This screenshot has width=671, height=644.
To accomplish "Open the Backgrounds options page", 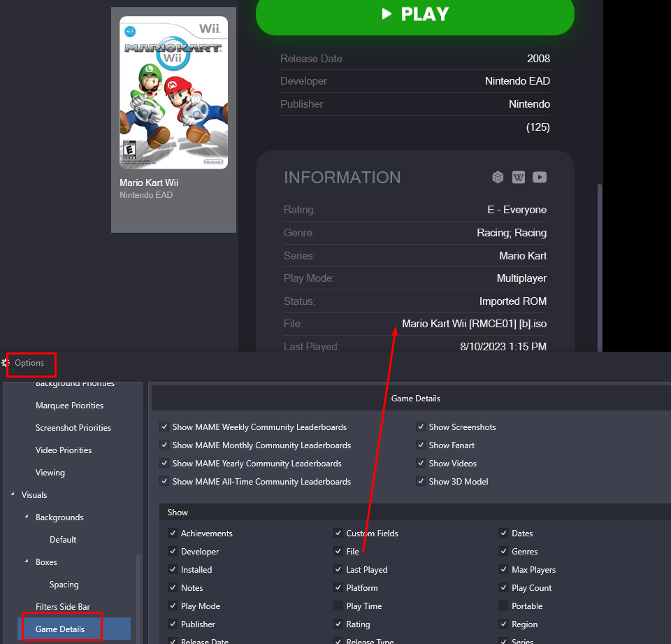I will coord(59,517).
